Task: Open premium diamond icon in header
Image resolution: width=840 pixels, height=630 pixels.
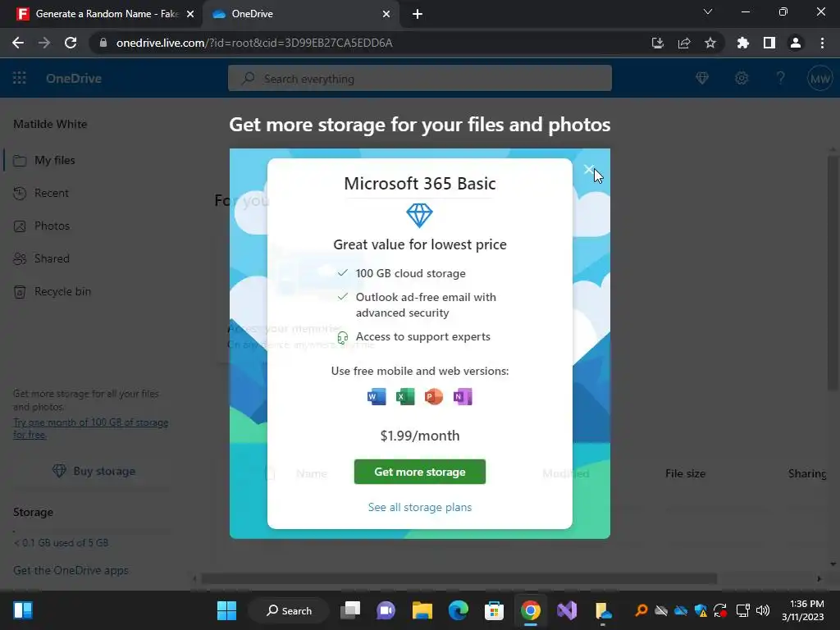Action: click(x=702, y=78)
